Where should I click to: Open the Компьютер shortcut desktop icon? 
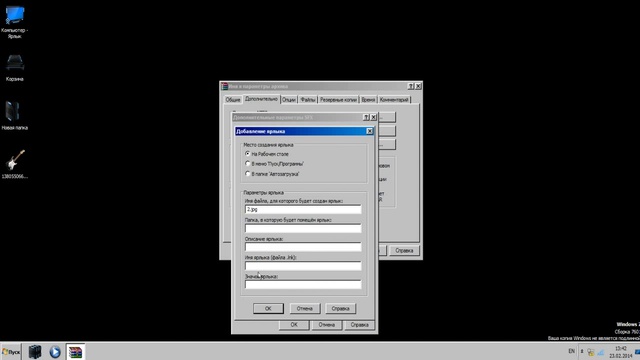pyautogui.click(x=15, y=22)
